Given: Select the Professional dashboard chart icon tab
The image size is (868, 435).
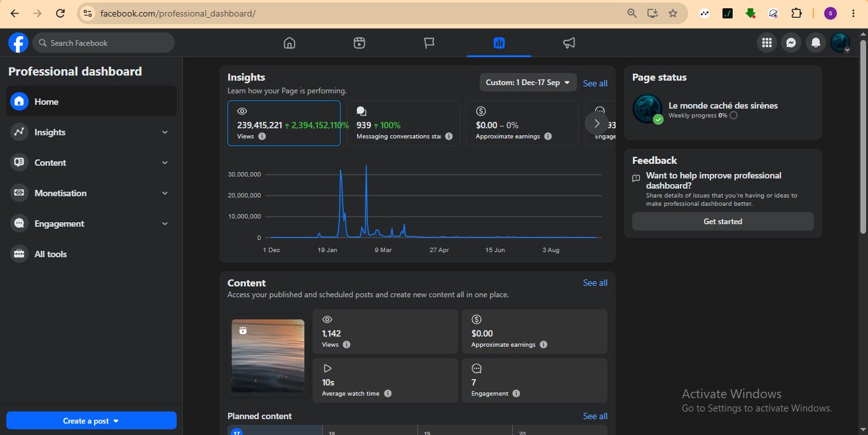Looking at the screenshot, I should [499, 43].
